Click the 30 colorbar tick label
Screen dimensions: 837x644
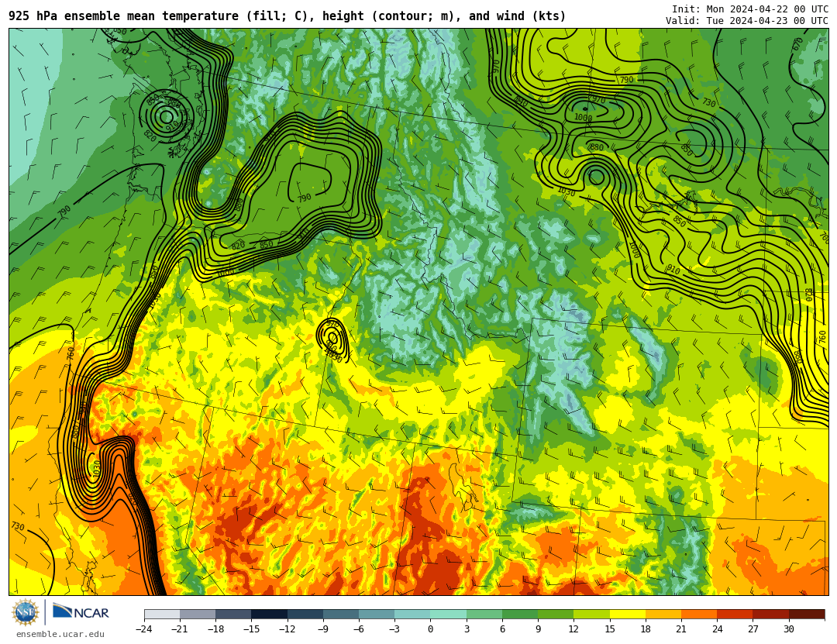click(789, 629)
